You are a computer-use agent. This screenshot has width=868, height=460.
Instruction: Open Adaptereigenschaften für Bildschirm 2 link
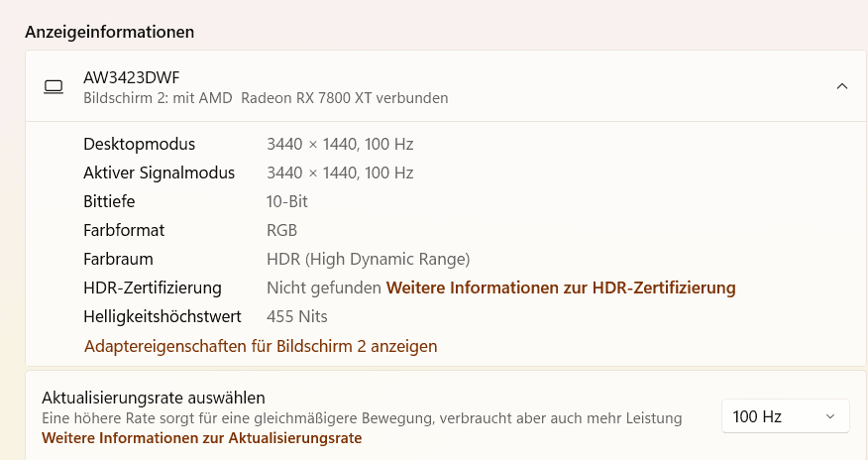261,346
